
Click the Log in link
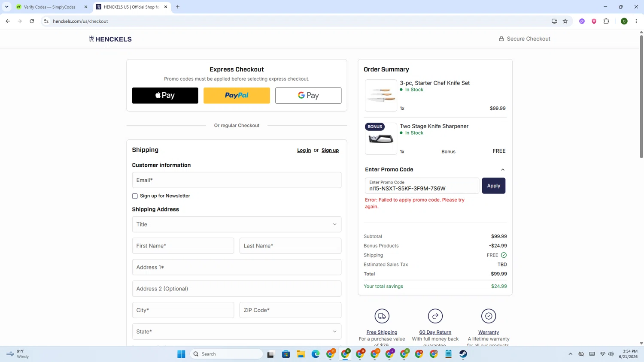[304, 150]
